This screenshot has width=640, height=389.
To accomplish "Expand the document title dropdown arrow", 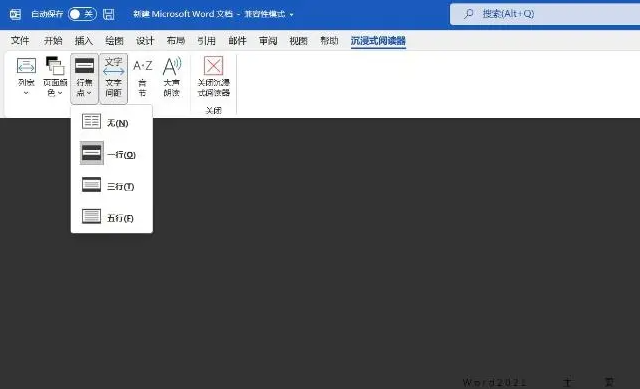I will tap(291, 15).
